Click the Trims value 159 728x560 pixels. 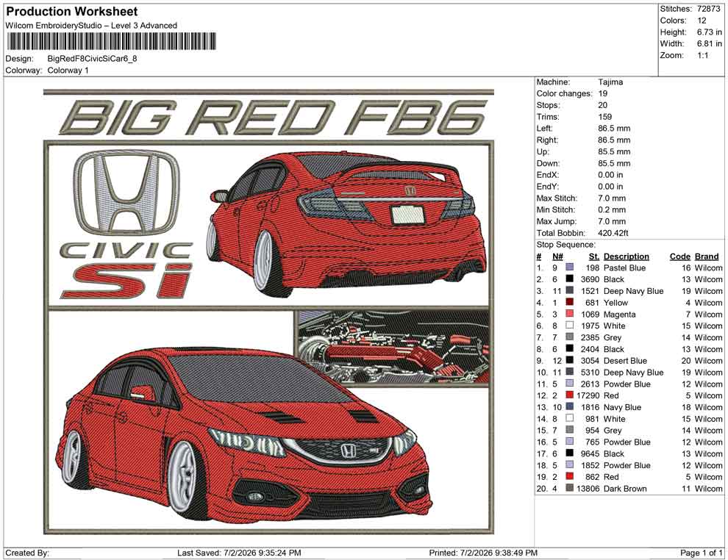pos(605,117)
